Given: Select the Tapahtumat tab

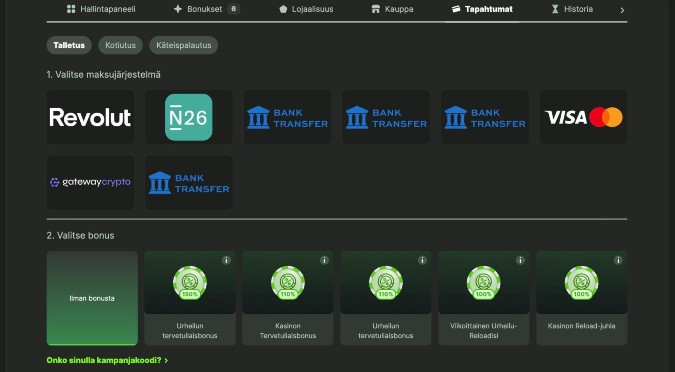Looking at the screenshot, I should click(482, 9).
